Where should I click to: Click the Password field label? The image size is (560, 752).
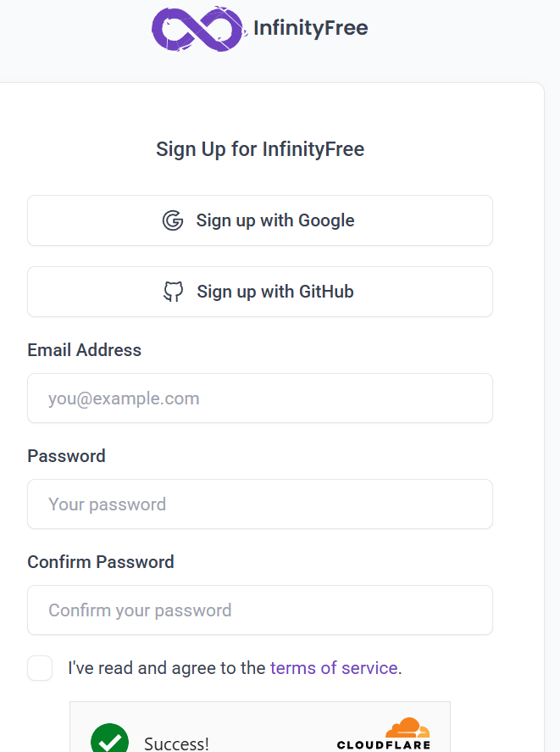[67, 456]
